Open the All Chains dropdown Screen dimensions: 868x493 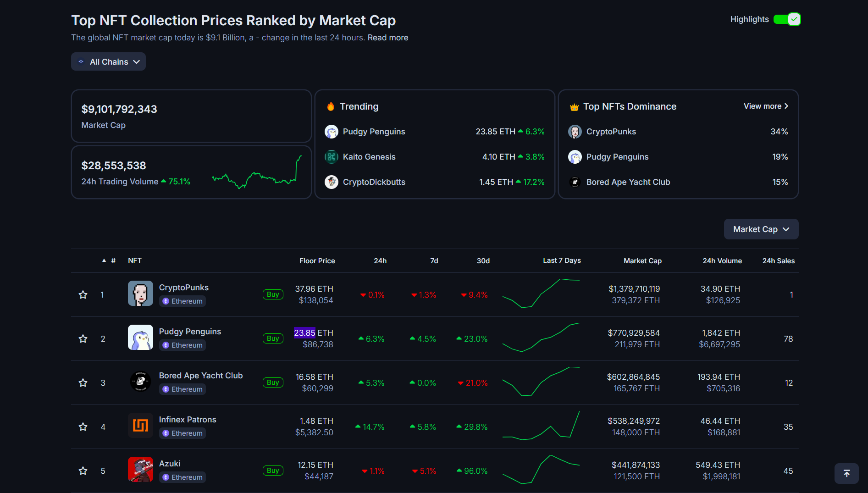[x=108, y=61]
